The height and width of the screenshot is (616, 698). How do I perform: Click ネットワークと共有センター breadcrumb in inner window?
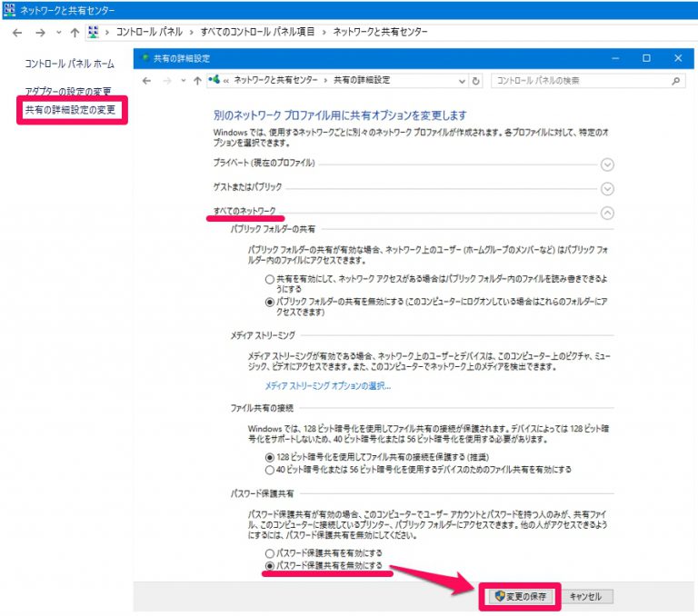(x=276, y=80)
